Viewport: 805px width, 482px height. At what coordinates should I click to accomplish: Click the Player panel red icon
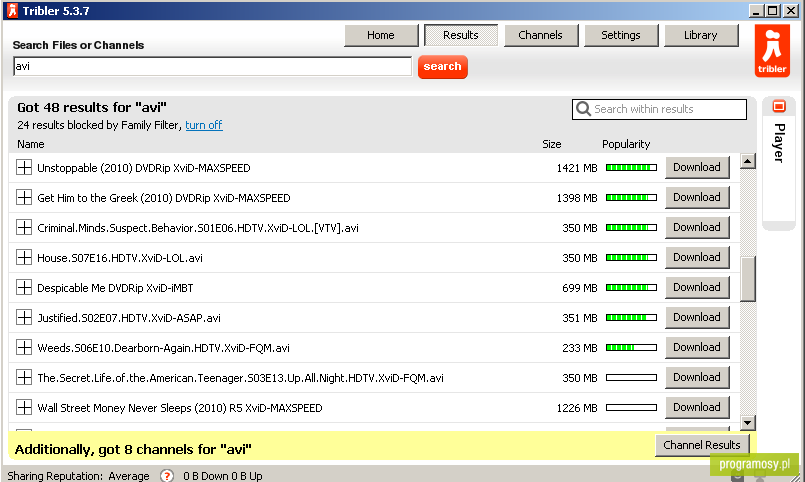(779, 106)
